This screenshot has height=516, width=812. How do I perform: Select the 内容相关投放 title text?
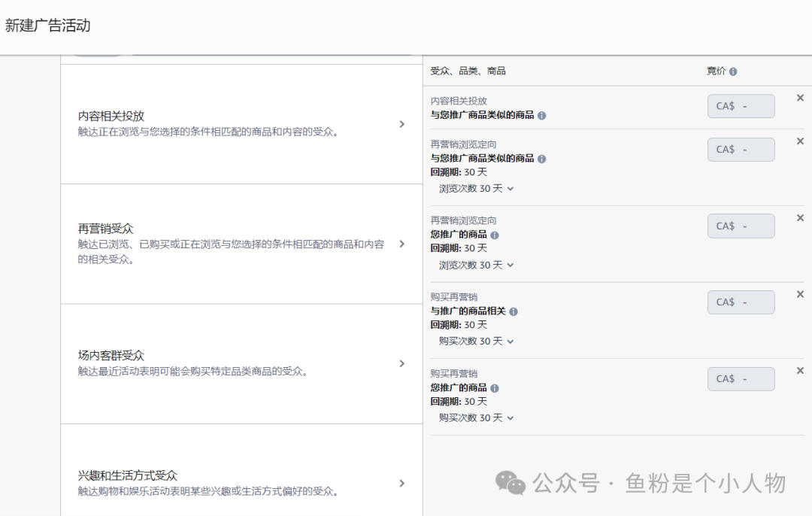pyautogui.click(x=111, y=116)
